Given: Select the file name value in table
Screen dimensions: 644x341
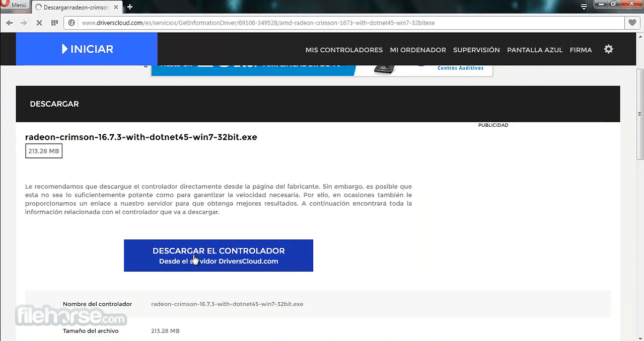Looking at the screenshot, I should 227,304.
